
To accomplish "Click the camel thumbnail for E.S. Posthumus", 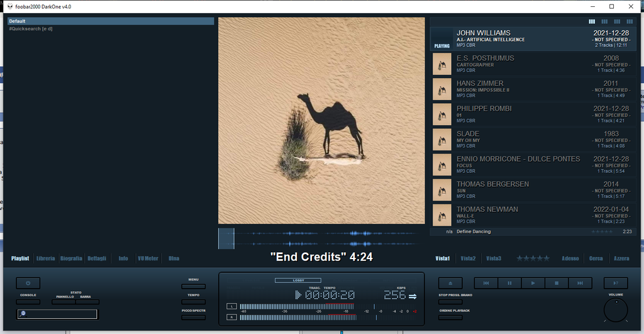I will click(442, 64).
